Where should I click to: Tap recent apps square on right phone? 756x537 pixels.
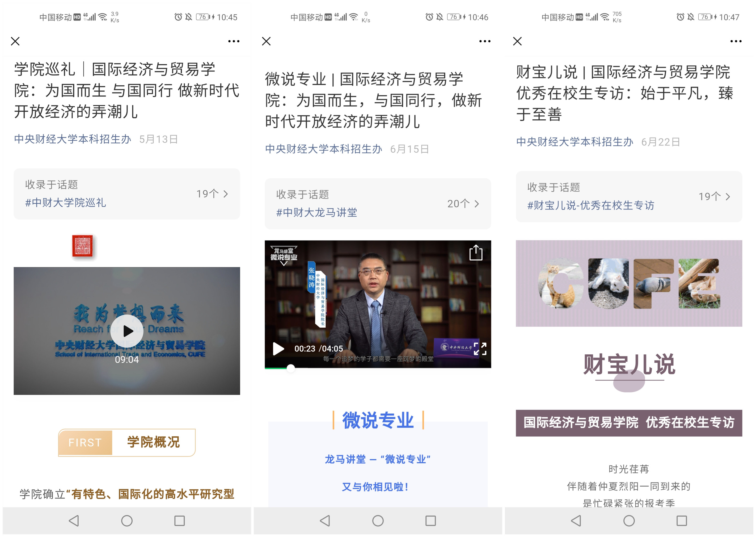pyautogui.click(x=681, y=521)
